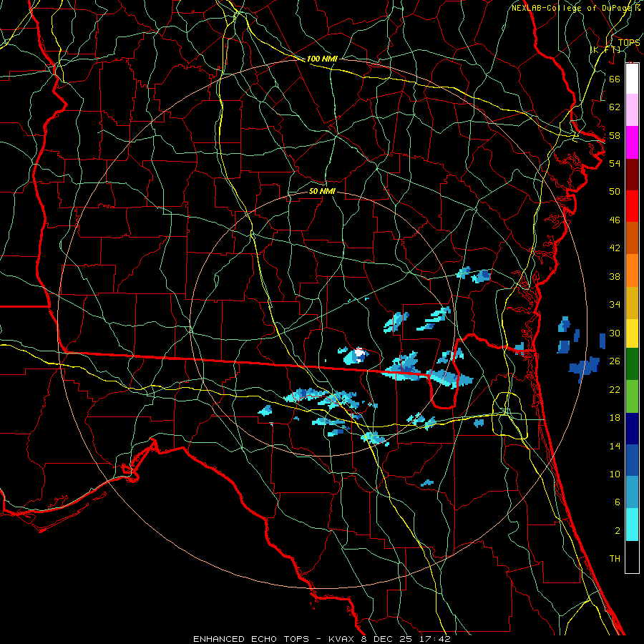Click the 46 scale label
Image resolution: width=644 pixels, height=644 pixels.
tap(615, 220)
